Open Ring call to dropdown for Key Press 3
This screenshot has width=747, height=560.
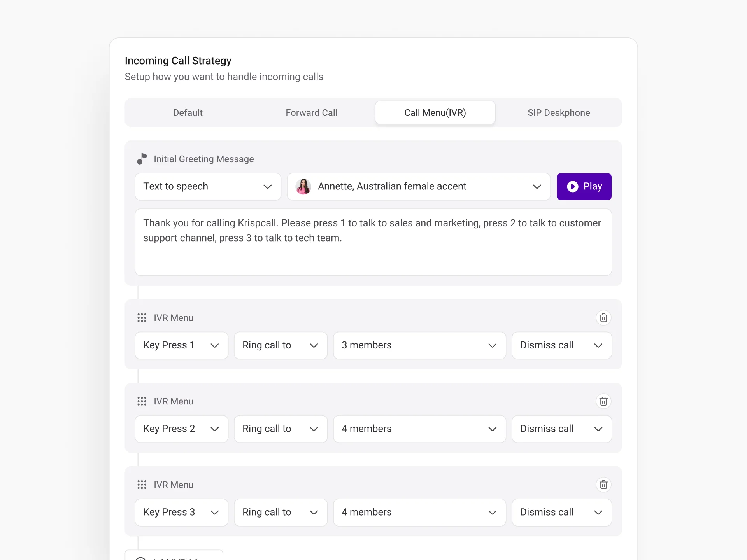click(x=281, y=513)
